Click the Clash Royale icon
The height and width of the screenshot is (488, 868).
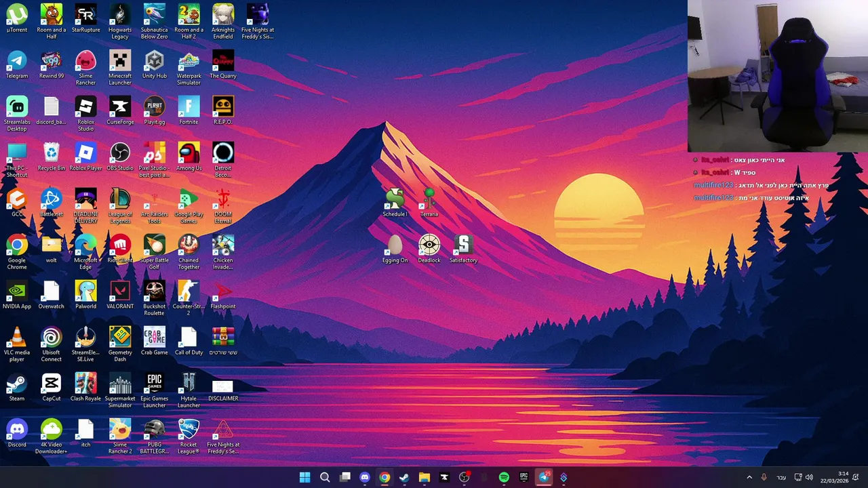[85, 388]
